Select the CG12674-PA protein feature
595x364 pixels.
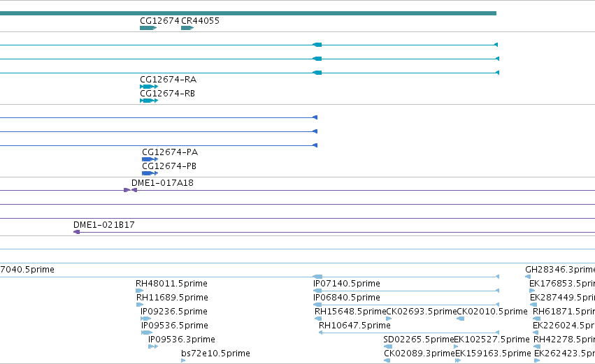(150, 159)
